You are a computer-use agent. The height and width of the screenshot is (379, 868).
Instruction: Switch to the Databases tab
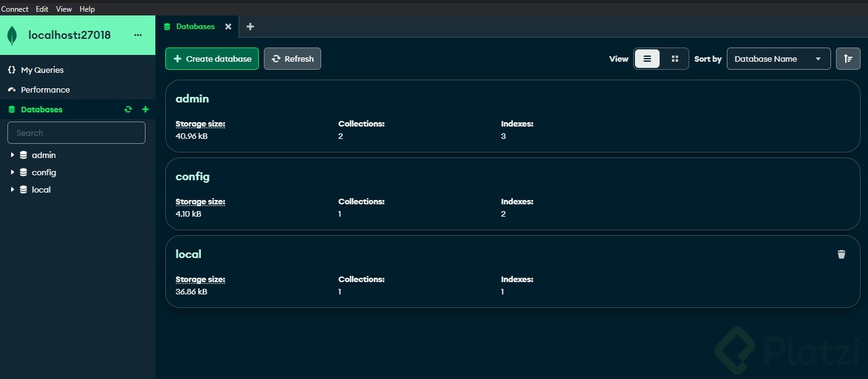196,27
